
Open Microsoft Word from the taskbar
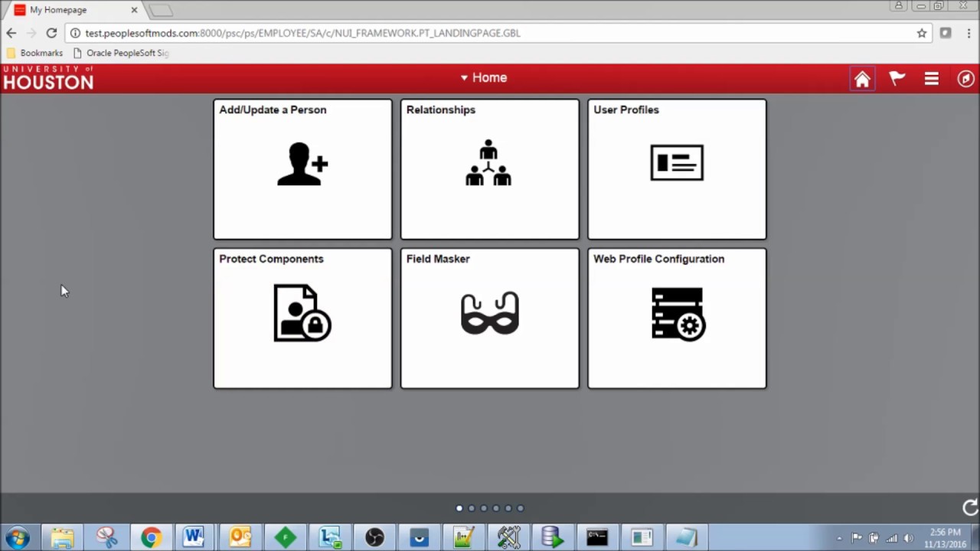pyautogui.click(x=194, y=537)
